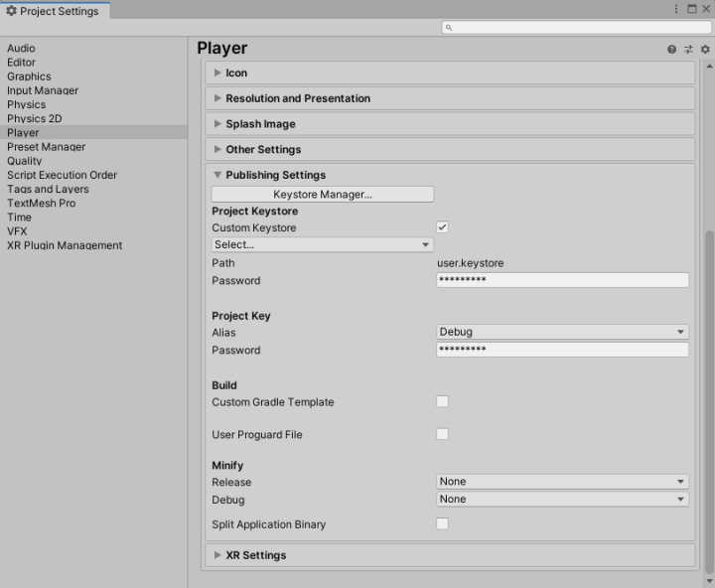Uncheck the Custom Keystore checkbox

(443, 227)
